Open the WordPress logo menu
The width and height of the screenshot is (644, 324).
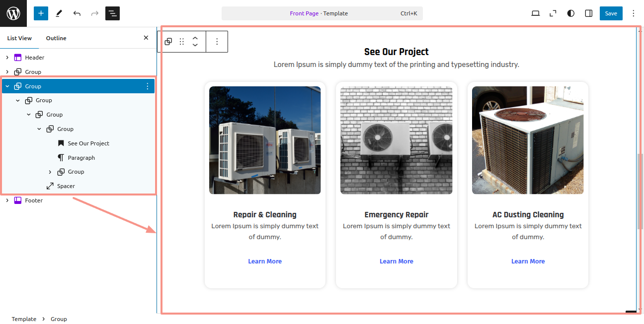[13, 13]
